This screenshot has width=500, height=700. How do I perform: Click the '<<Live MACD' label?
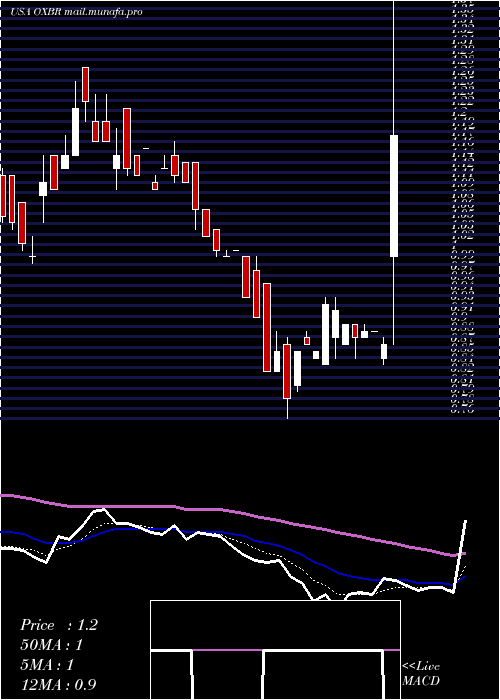click(x=421, y=674)
